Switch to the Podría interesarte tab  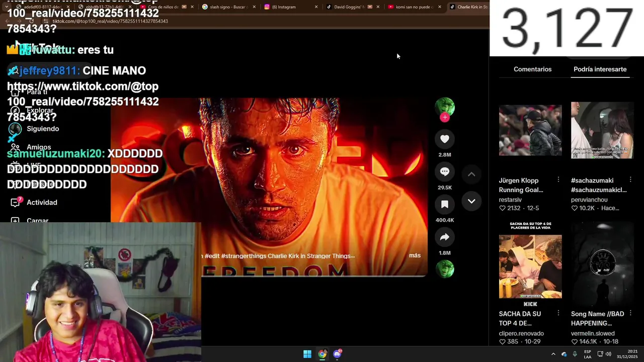pyautogui.click(x=600, y=69)
